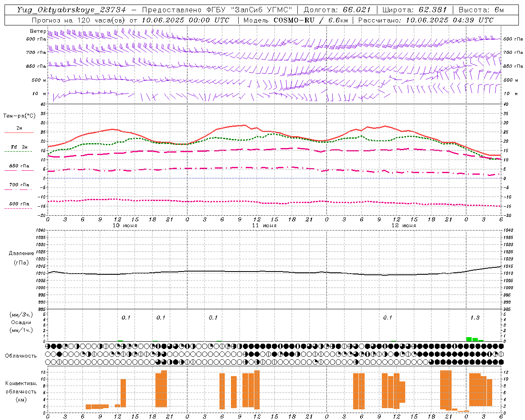The height and width of the screenshot is (420, 525).
Task: Select the "Облачность" cloud cover label
Action: point(21,356)
